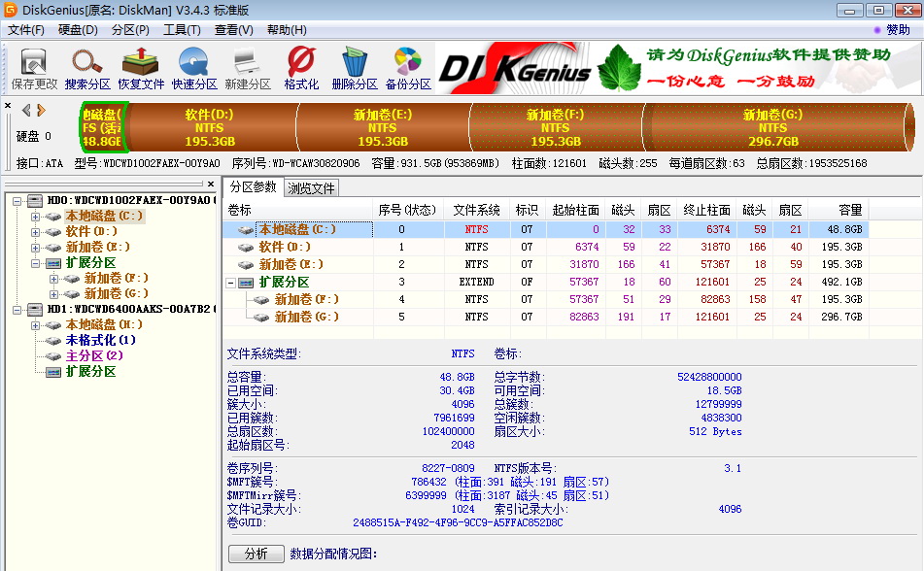Screen dimensions: 924x571
Task: Select 新加卷(G:) row in partition table
Action: coord(545,317)
